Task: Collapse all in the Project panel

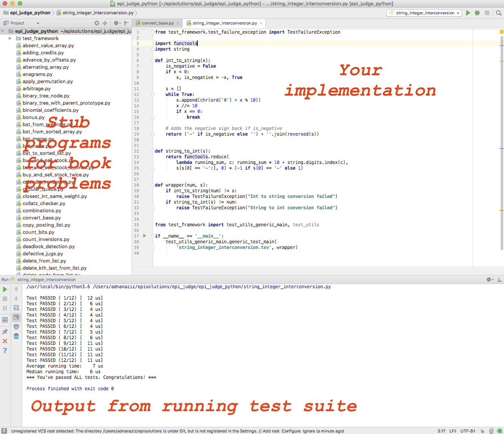Action: point(105,23)
